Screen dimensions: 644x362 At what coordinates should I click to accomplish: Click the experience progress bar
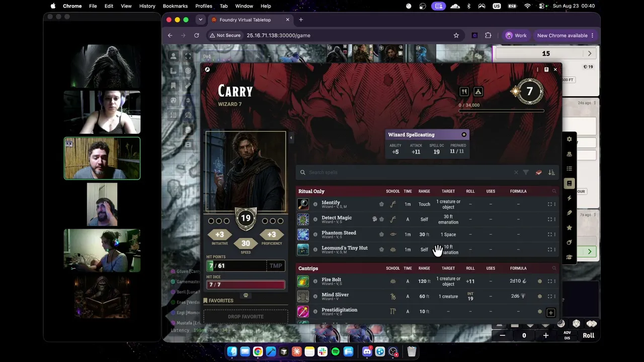[x=501, y=111]
